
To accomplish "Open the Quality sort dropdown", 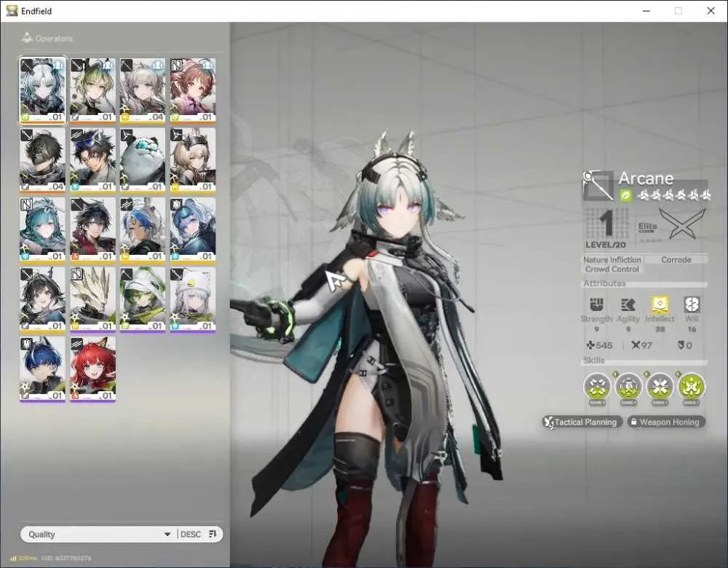I will [x=98, y=534].
